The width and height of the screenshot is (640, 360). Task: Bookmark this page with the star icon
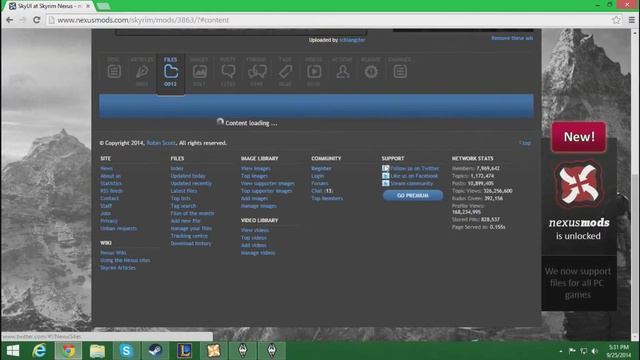coord(616,20)
